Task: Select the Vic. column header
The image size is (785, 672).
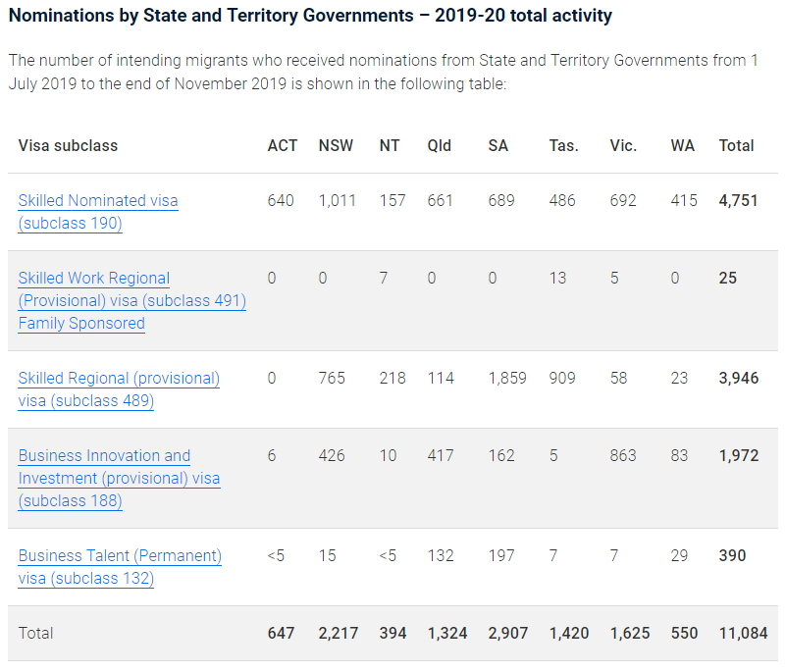Action: pyautogui.click(x=623, y=145)
